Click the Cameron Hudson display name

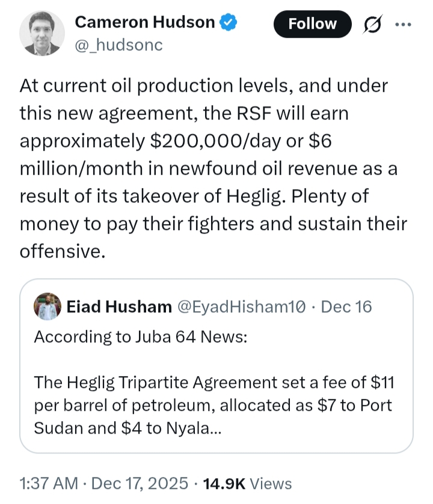[144, 23]
